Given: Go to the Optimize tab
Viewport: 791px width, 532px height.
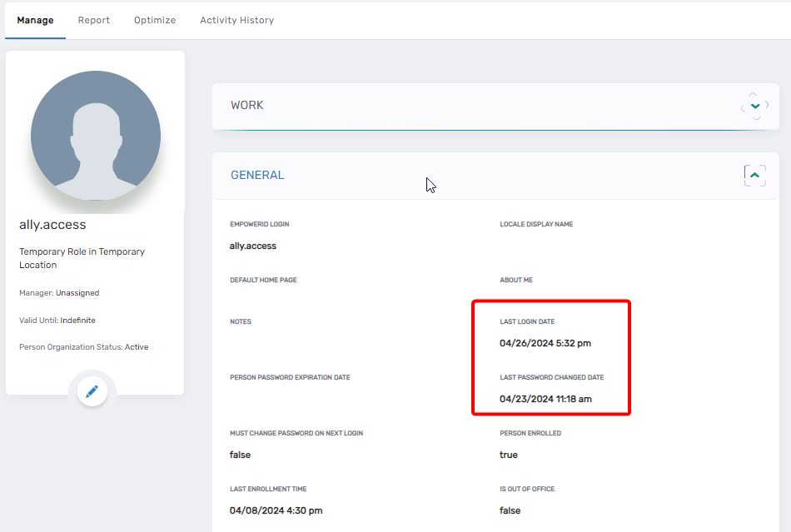Looking at the screenshot, I should pos(154,20).
